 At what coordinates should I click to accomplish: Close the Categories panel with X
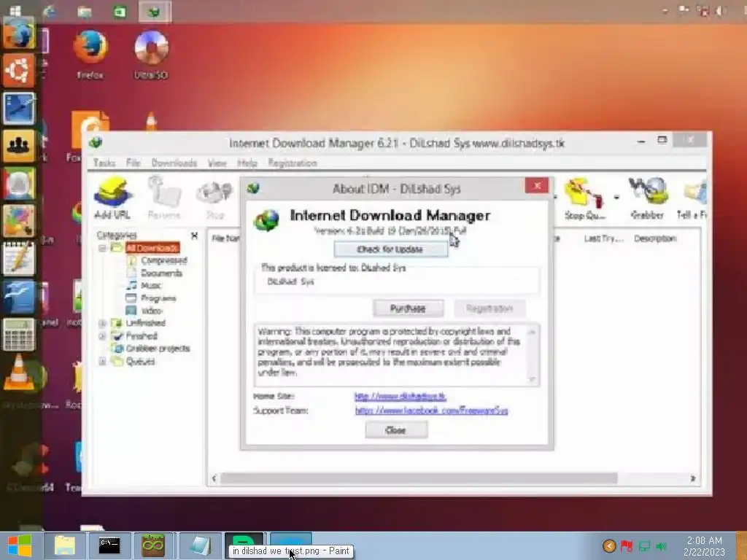pos(194,236)
